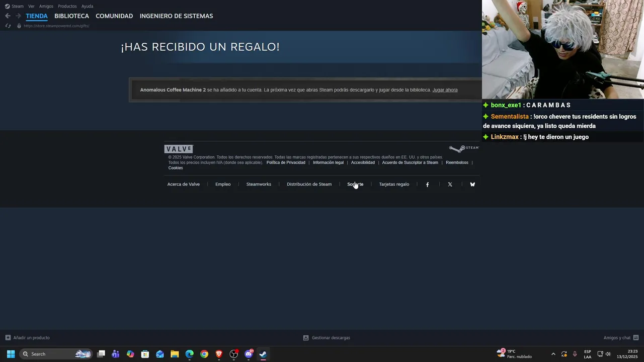Click Añadir un producto label
This screenshot has height=362, width=644.
31,338
